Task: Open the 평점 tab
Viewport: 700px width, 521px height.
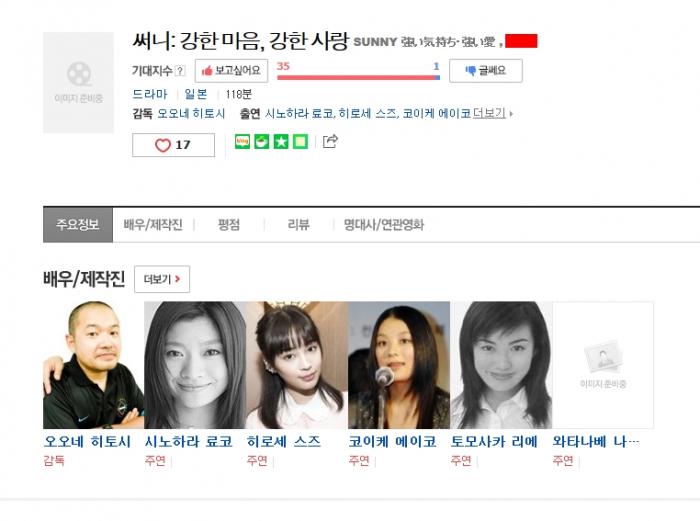Action: (x=229, y=225)
